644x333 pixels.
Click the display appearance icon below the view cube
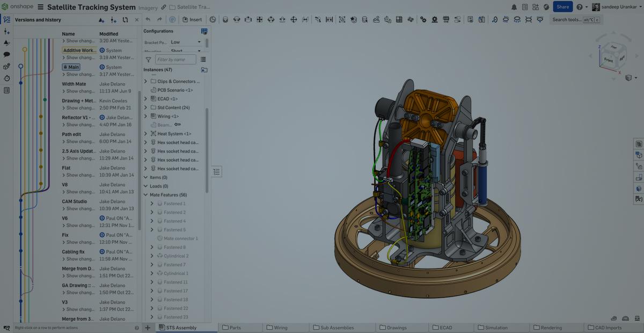pos(628,77)
